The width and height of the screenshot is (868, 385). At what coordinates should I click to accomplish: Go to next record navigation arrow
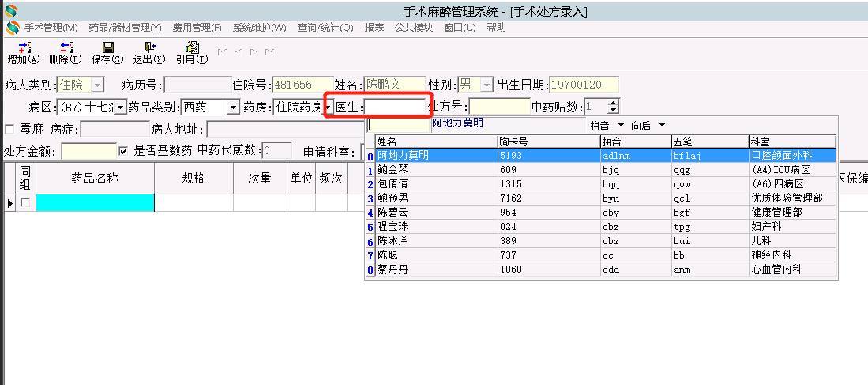pyautogui.click(x=254, y=52)
